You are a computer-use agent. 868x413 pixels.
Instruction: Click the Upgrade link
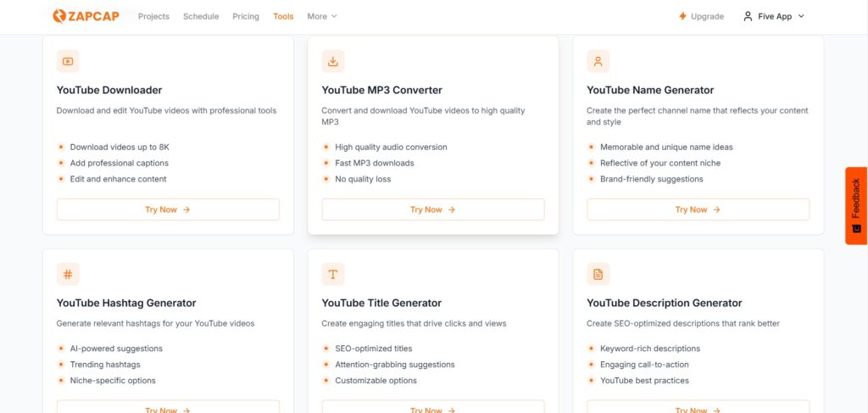[701, 17]
